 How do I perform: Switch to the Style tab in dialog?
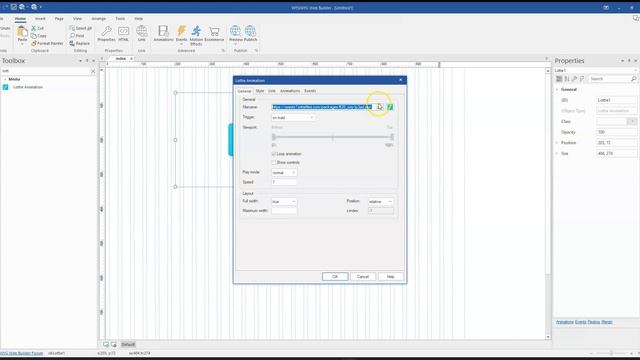tap(260, 91)
